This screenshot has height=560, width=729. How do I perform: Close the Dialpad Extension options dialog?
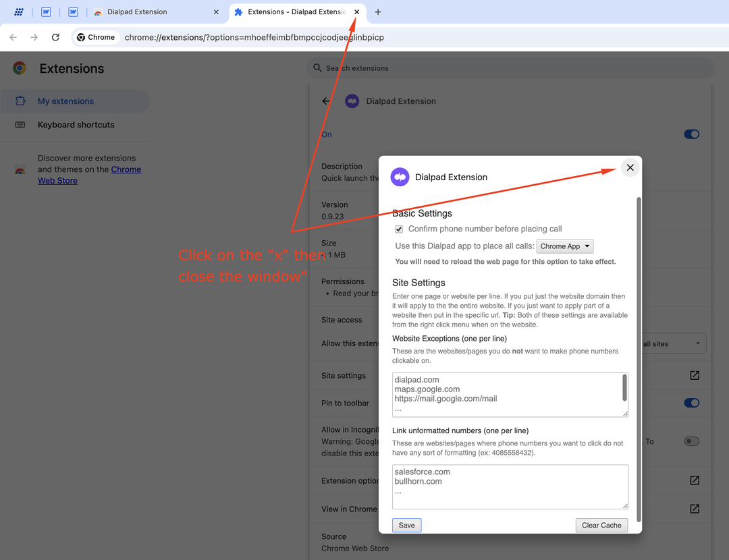(x=630, y=167)
